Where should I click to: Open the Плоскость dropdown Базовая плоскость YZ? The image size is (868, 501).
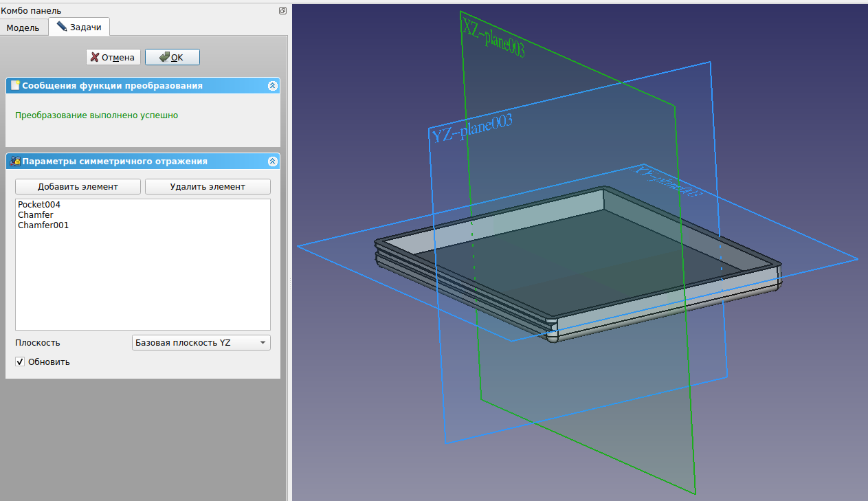(x=201, y=342)
